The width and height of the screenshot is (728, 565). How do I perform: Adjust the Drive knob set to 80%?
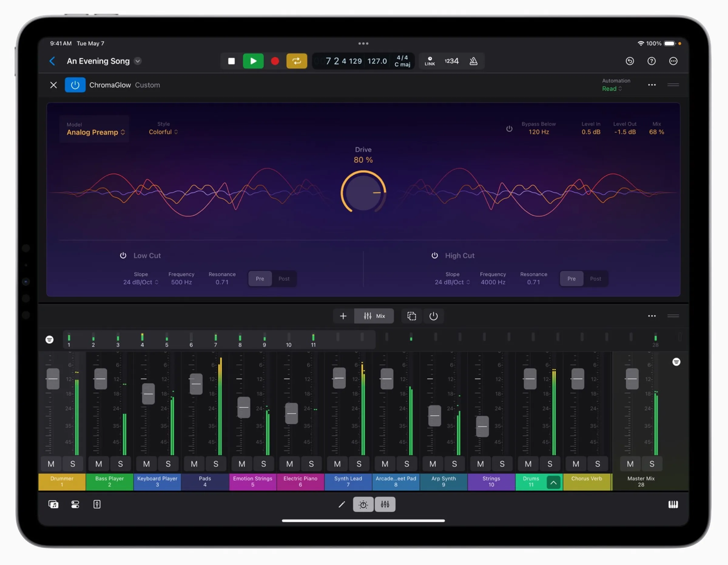pos(363,192)
